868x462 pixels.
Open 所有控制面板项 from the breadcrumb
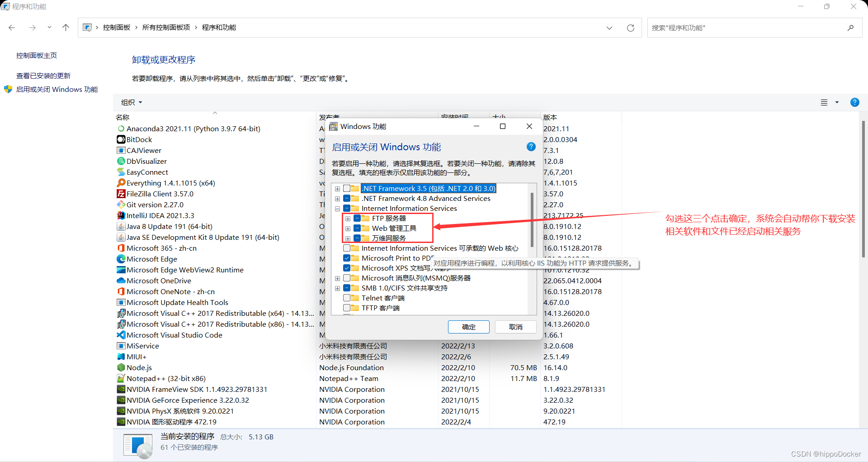(x=165, y=27)
